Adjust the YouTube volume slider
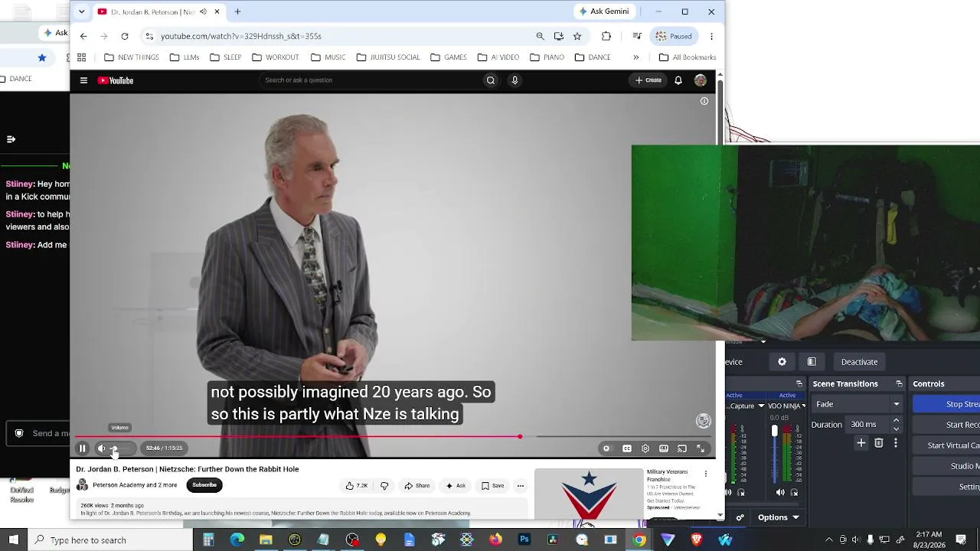 122,448
